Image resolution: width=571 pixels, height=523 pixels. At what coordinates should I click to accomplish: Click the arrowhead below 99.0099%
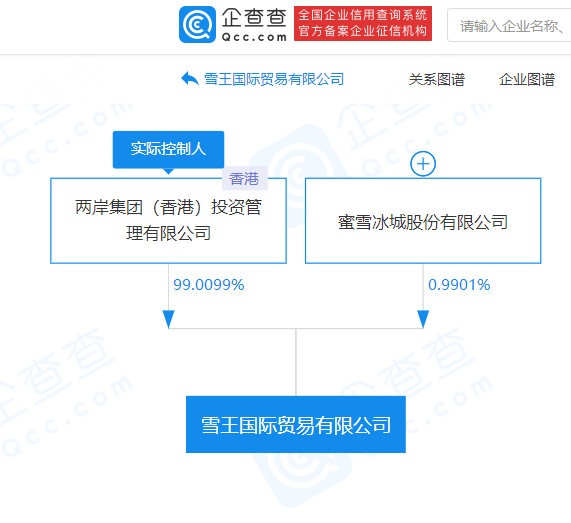coord(168,319)
